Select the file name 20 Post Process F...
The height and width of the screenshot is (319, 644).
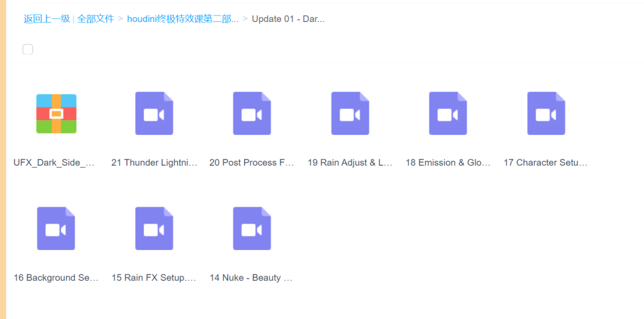[252, 163]
